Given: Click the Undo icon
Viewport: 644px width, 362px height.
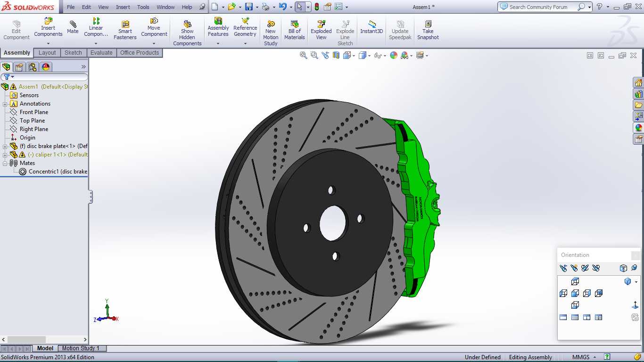Looking at the screenshot, I should click(x=282, y=7).
